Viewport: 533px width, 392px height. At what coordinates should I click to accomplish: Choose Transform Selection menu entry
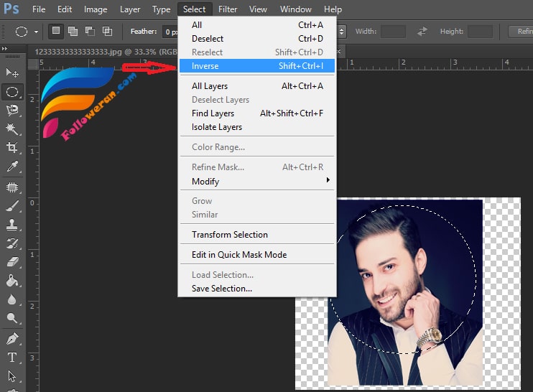pyautogui.click(x=230, y=235)
